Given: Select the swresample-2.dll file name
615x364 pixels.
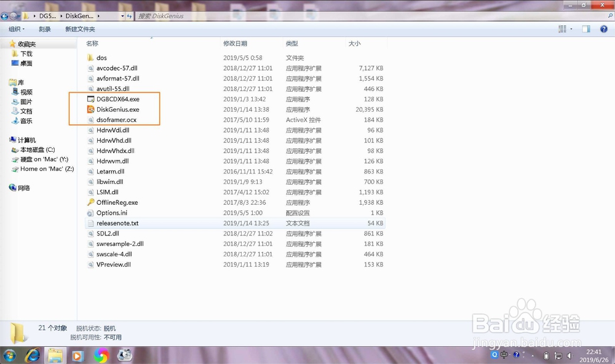Looking at the screenshot, I should pyautogui.click(x=120, y=244).
